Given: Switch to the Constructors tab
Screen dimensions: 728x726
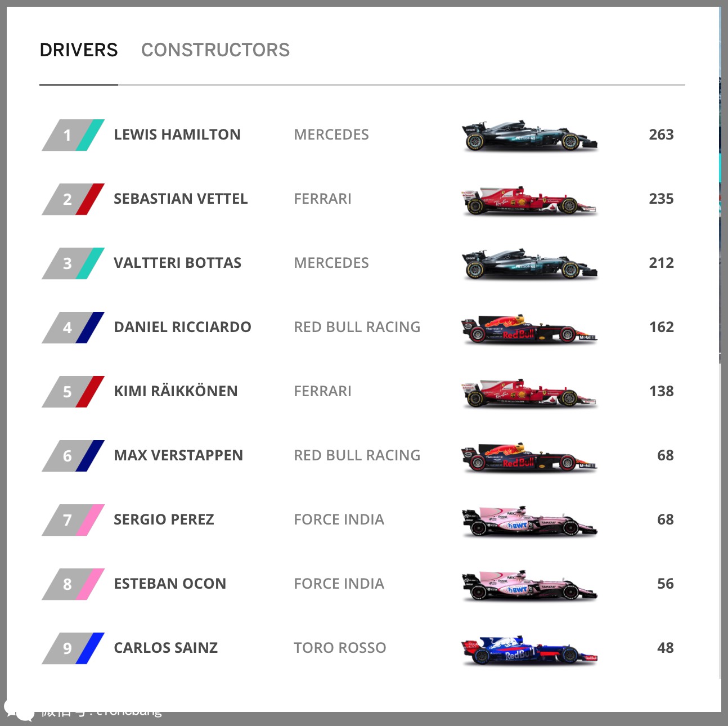Looking at the screenshot, I should click(215, 50).
